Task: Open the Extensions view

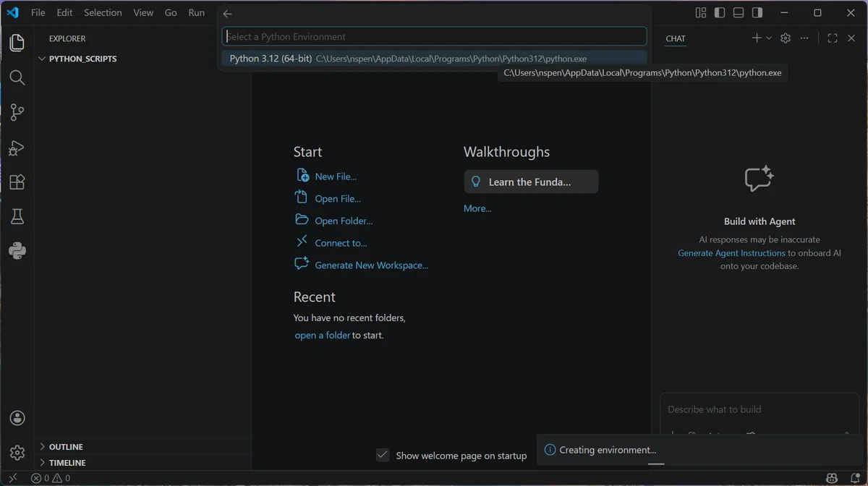Action: tap(17, 182)
